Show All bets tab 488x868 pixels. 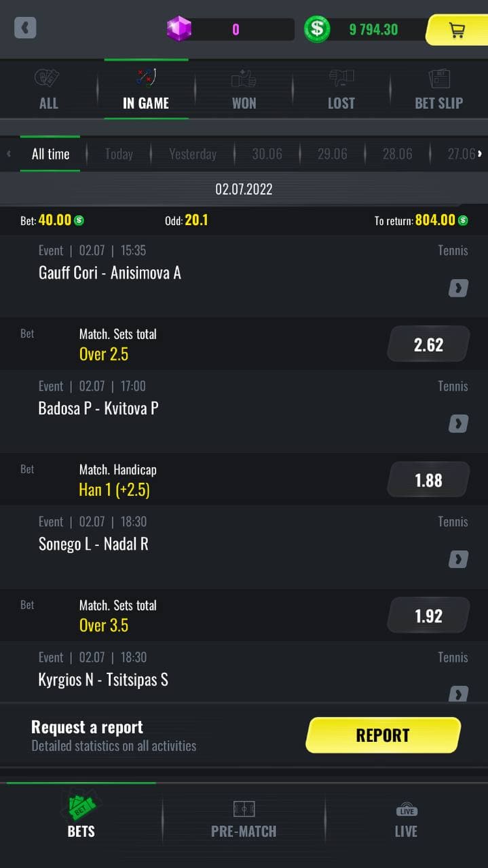[48, 90]
